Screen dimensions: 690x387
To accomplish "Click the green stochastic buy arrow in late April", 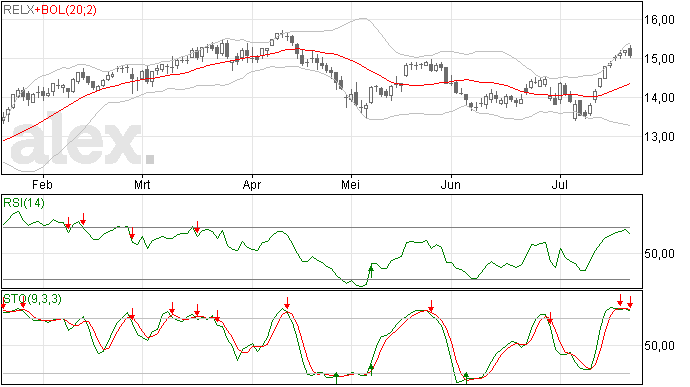I will click(x=336, y=378).
